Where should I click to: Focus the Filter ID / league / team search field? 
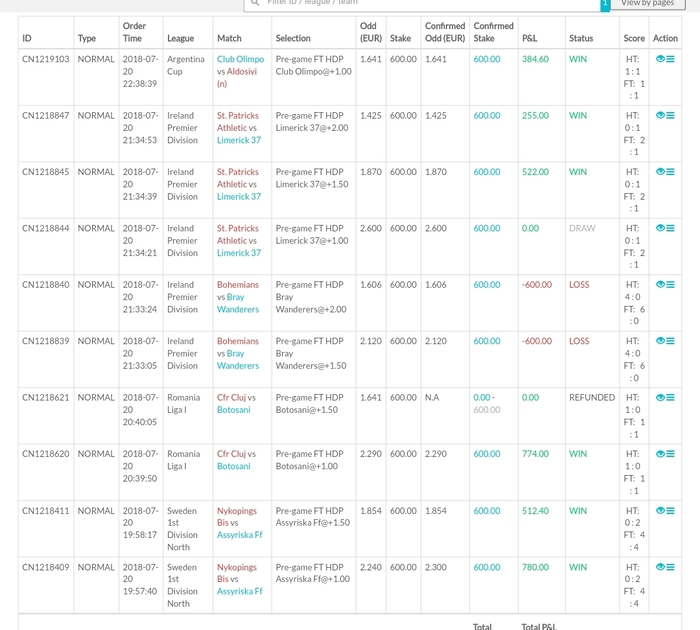click(x=422, y=4)
